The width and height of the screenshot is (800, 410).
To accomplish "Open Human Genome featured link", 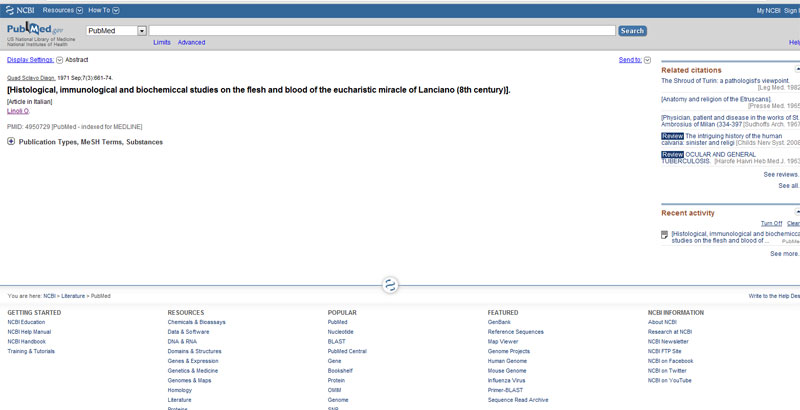I will coord(507,361).
